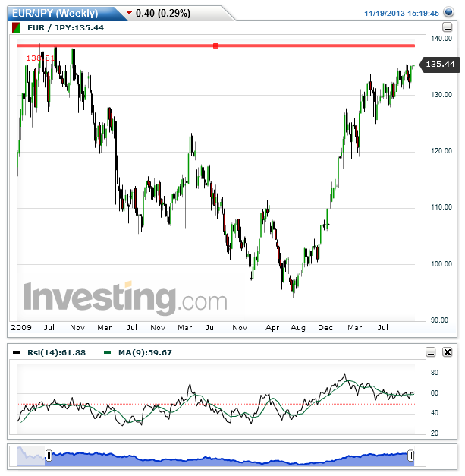
Task: Click the 11/19/2013 15:19:45 timestamp
Action: click(401, 14)
